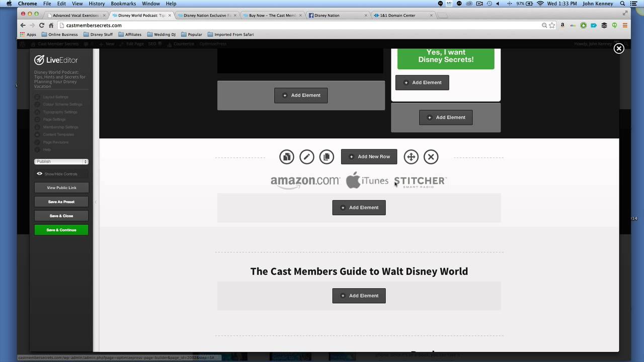Expand Content Templates section

point(54,135)
